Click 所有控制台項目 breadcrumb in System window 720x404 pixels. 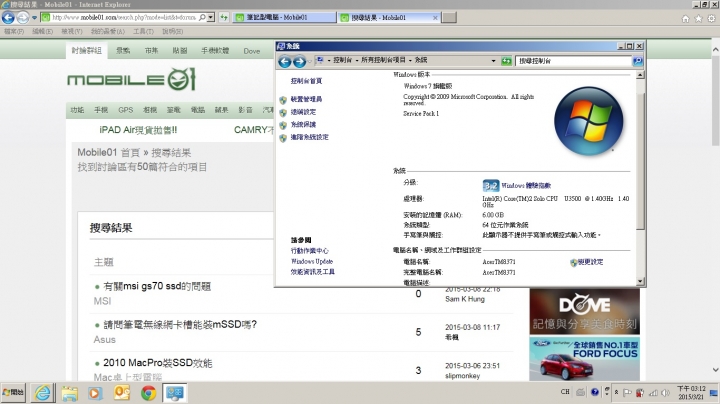[x=383, y=60]
